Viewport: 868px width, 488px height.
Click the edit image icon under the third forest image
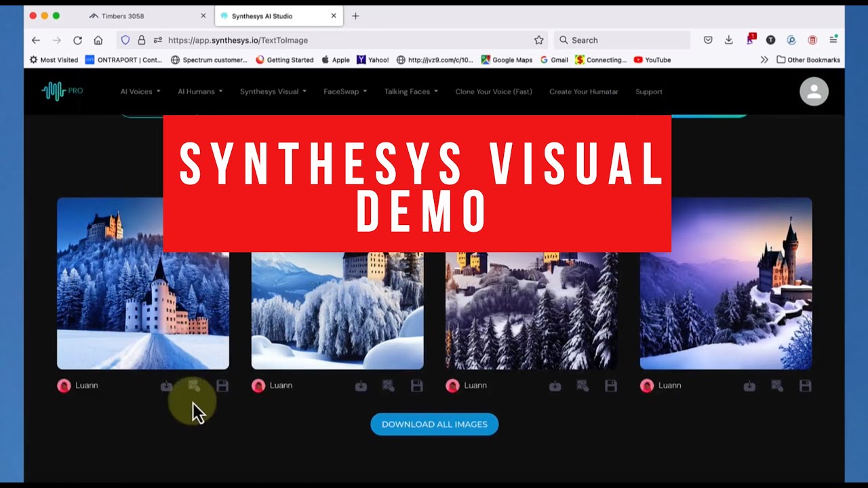583,386
